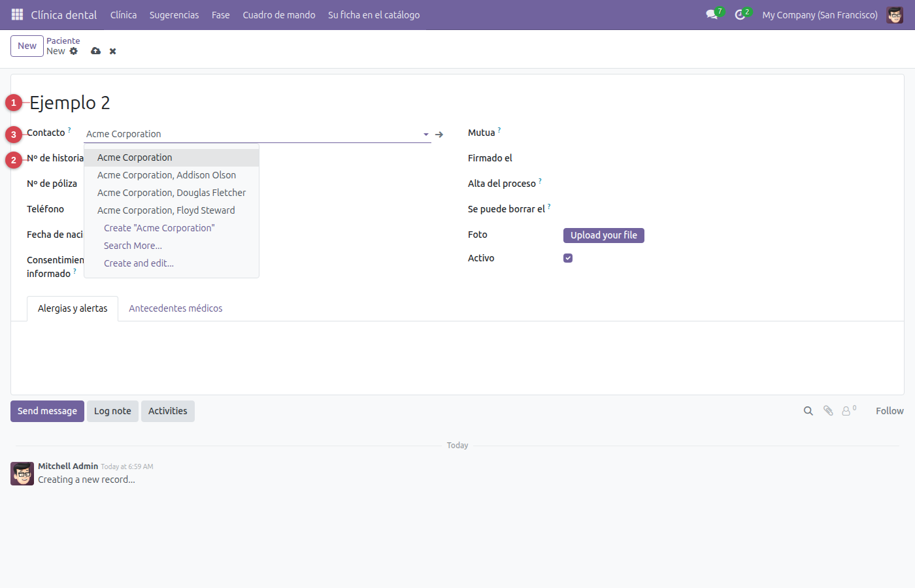
Task: Open Su ficha en el catálogo menu
Action: [374, 14]
